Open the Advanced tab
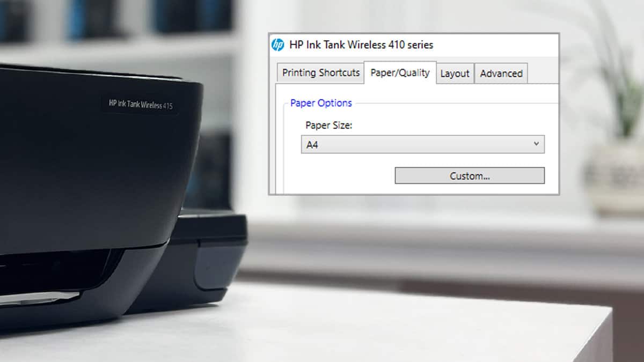The width and height of the screenshot is (644, 362). (501, 73)
